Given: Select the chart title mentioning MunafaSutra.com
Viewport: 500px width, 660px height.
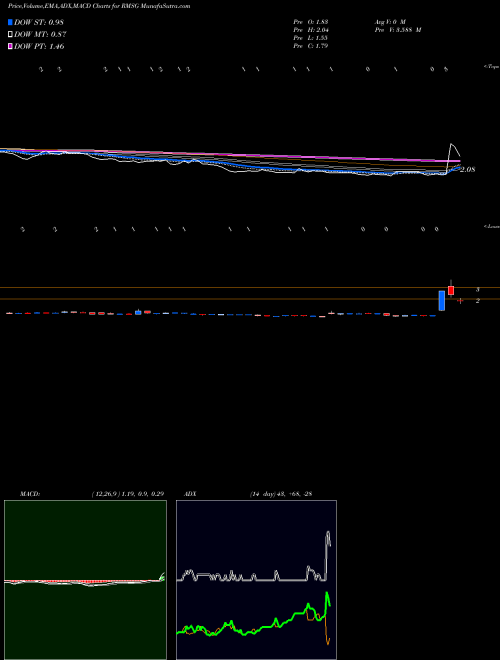Looking at the screenshot, I should (99, 6).
